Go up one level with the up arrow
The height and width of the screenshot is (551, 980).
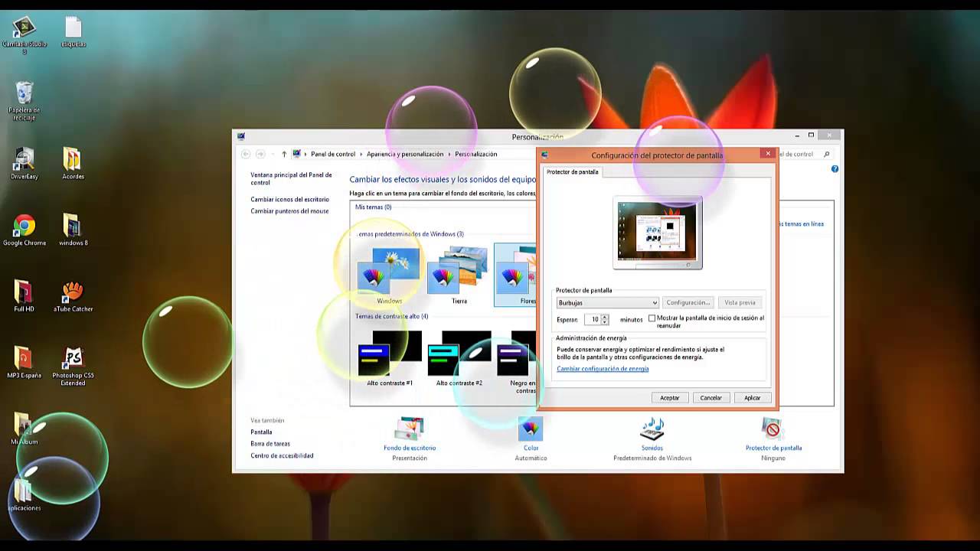coord(284,154)
